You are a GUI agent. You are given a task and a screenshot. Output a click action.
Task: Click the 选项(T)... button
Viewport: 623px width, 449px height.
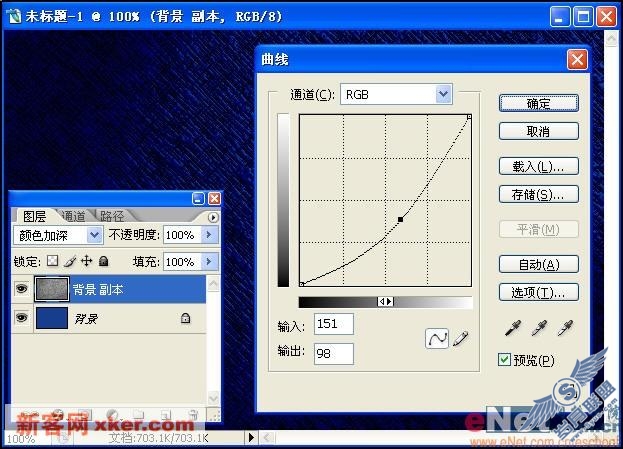pos(538,292)
